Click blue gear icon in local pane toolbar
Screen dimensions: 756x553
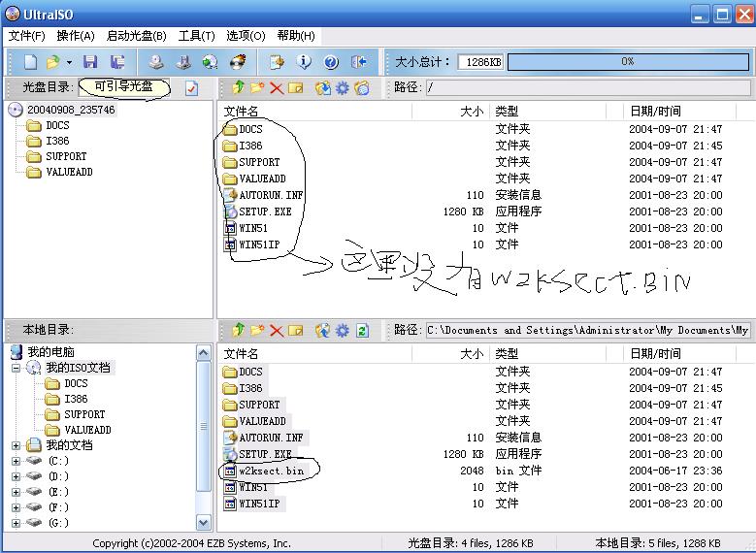(x=342, y=330)
